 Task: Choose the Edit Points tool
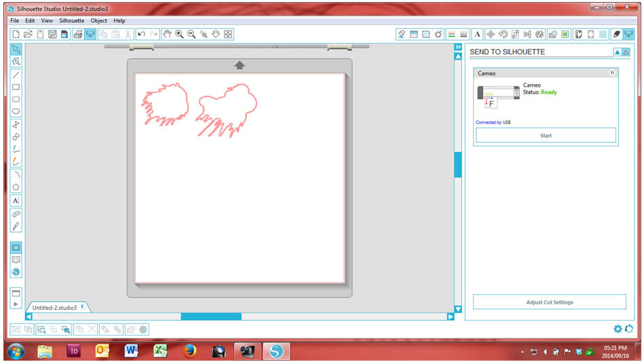pos(16,62)
